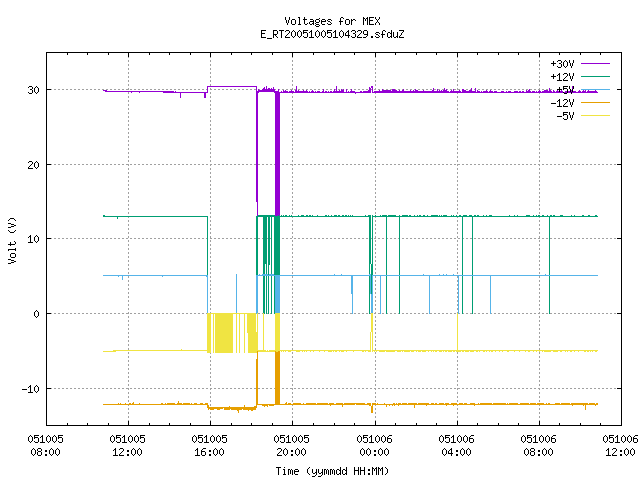Click the yellow -5V legend line sample
Image resolution: width=640 pixels, height=480 pixels.
[596, 116]
